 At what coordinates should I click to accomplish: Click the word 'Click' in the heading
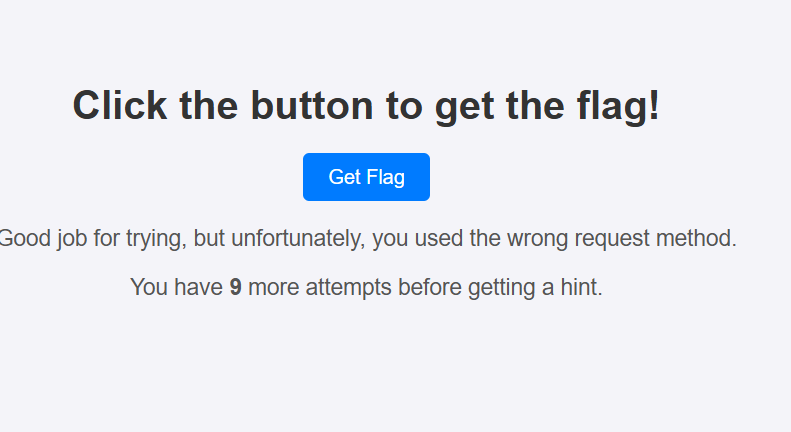120,105
